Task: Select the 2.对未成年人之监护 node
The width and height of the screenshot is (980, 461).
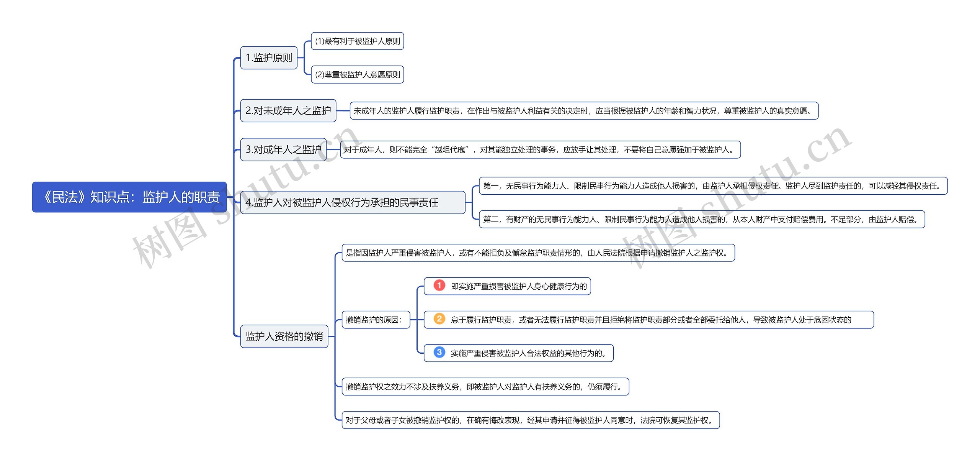Action: (x=288, y=111)
